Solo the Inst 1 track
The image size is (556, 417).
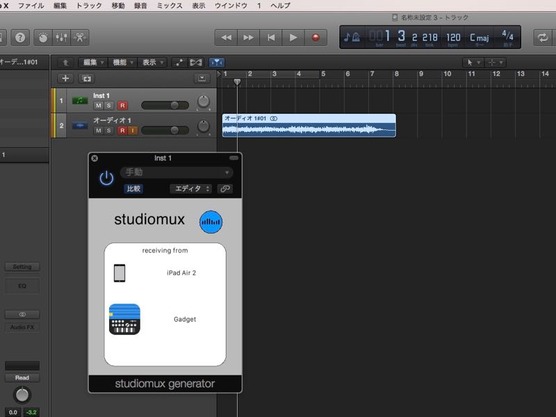click(109, 105)
